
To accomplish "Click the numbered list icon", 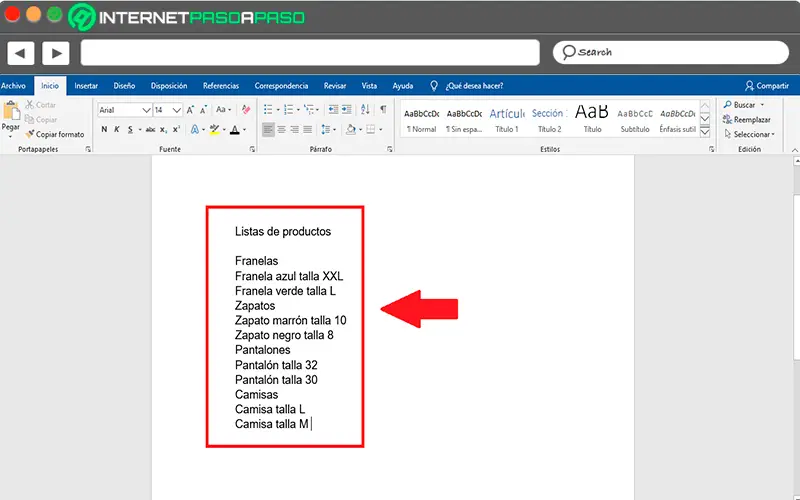I will (288, 109).
